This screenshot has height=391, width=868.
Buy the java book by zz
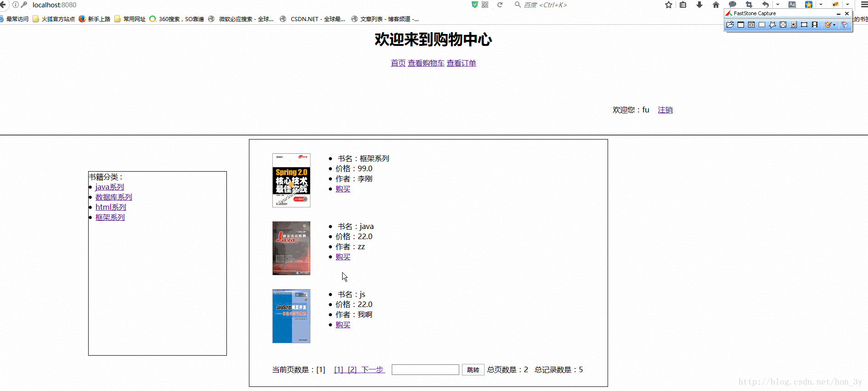(343, 257)
